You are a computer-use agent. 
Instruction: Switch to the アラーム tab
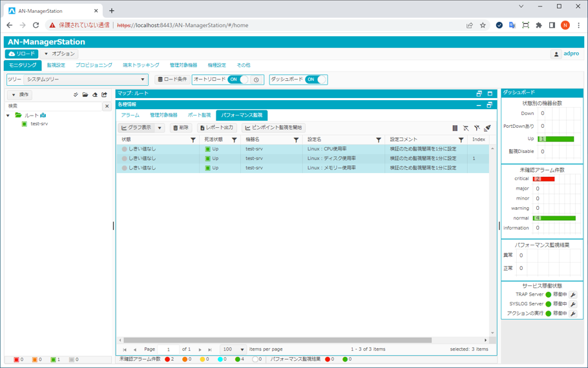coord(130,115)
